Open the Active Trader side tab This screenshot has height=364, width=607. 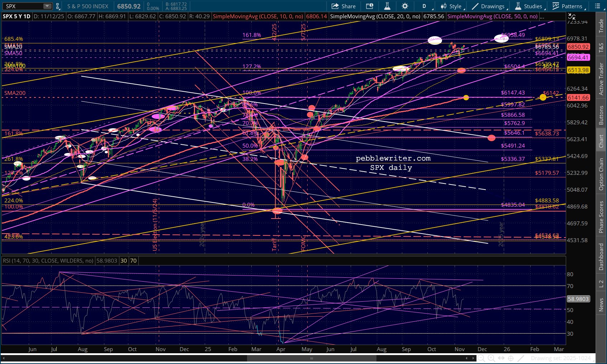point(601,79)
